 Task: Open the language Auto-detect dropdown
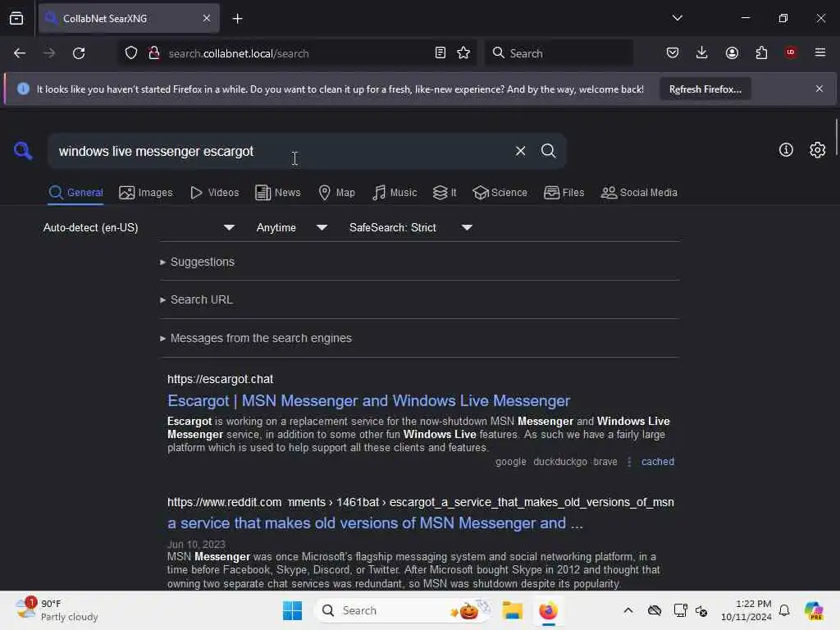pyautogui.click(x=139, y=228)
